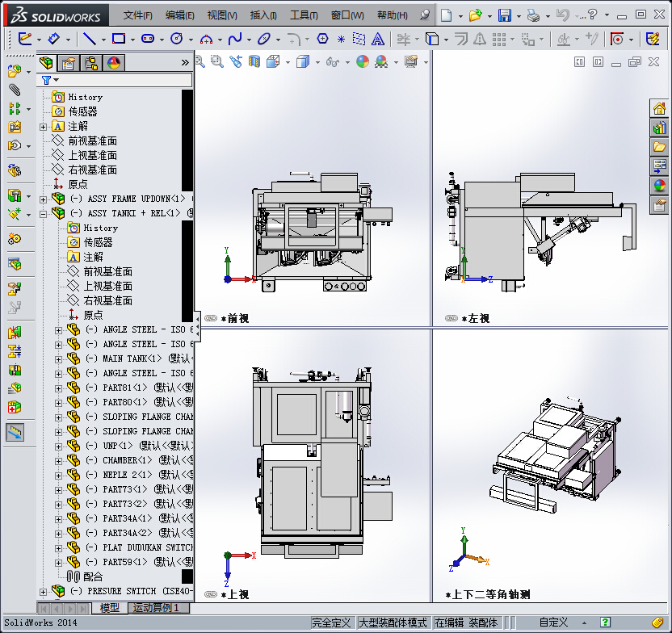Expand the FeatureManager tabs chevron
The height and width of the screenshot is (633, 672).
[x=185, y=63]
